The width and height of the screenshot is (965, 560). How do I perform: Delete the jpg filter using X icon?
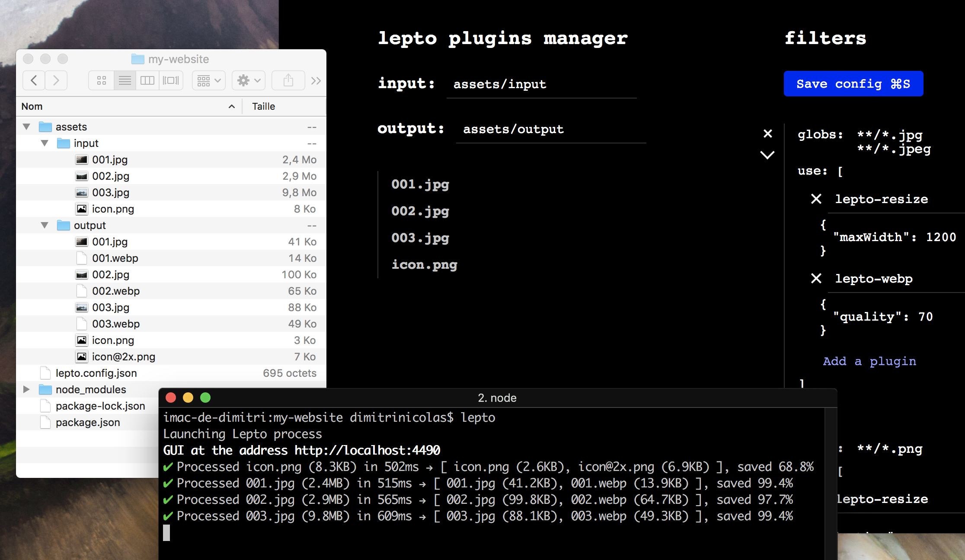pyautogui.click(x=767, y=134)
